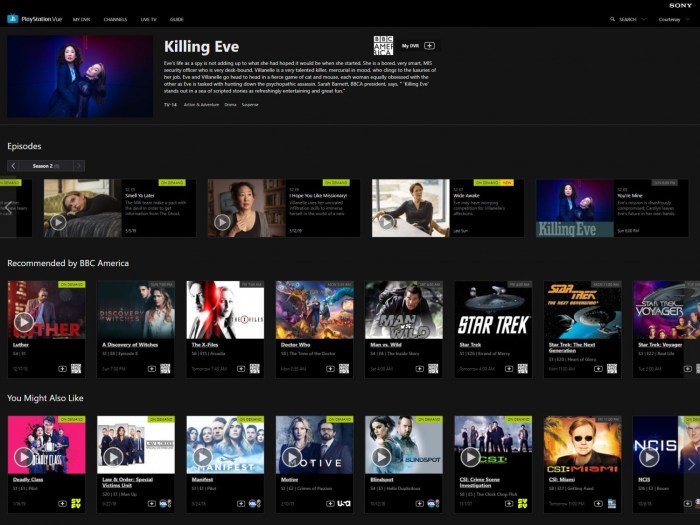Click SYFY logo on CSI: Crime Scene card
The height and width of the screenshot is (525, 700).
click(522, 504)
